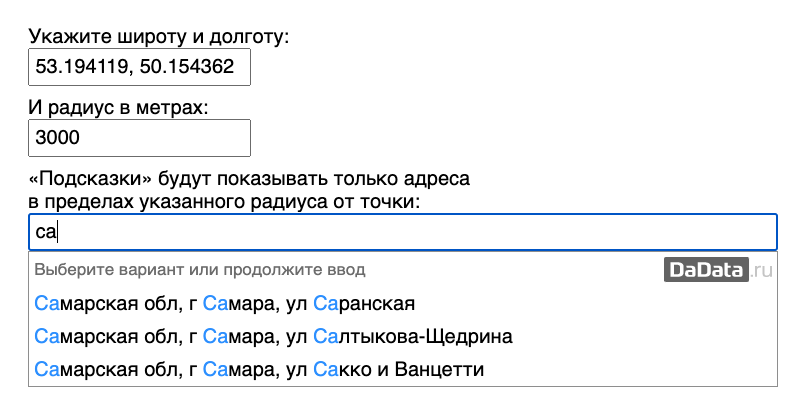Click empty right area of search field
This screenshot has height=418, width=805.
click(616, 232)
